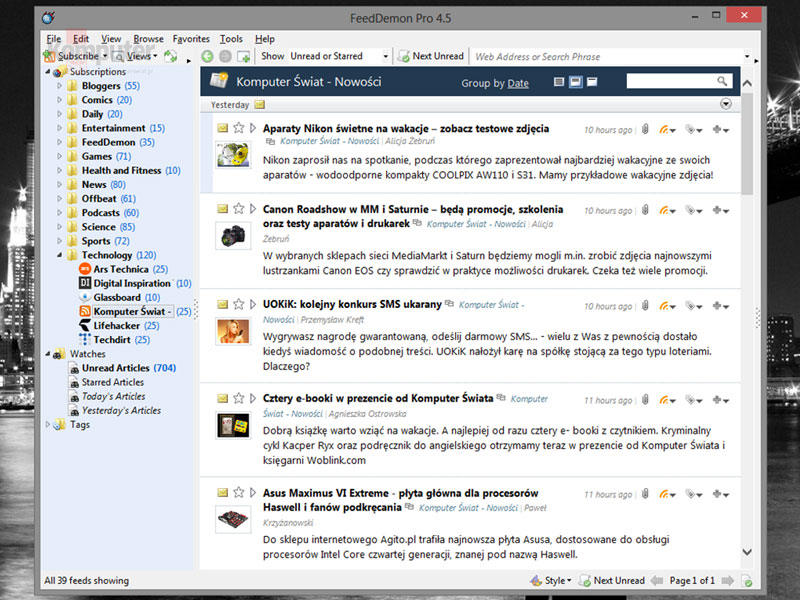Open the Favorites menu
Viewport: 800px width, 600px height.
[x=191, y=39]
